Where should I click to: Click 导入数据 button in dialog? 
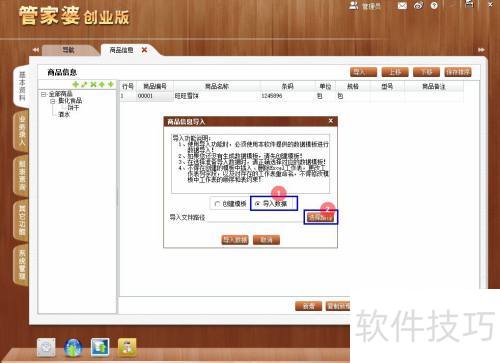(235, 240)
